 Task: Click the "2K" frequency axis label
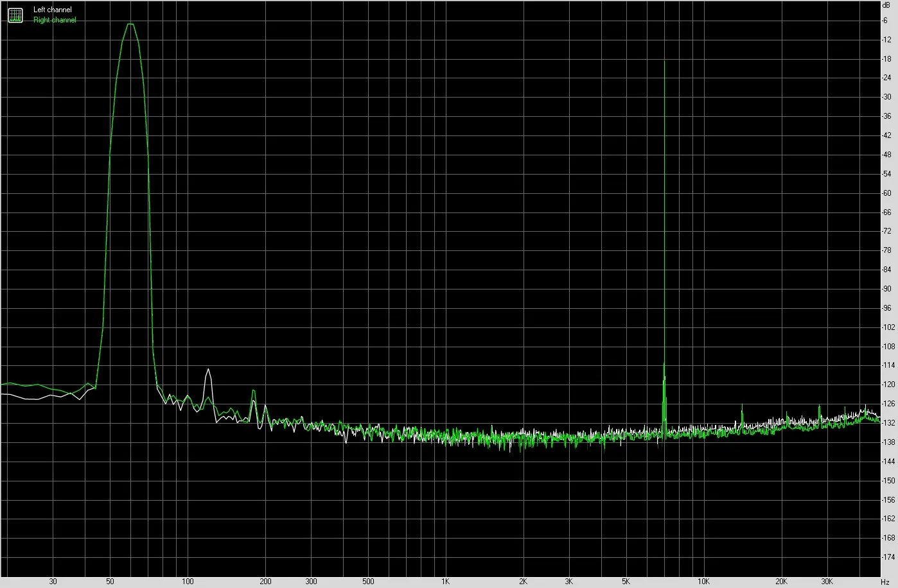(x=523, y=582)
